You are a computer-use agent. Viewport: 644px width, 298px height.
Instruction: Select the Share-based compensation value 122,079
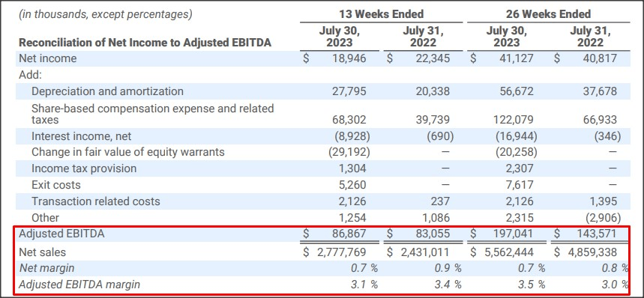[x=514, y=120]
